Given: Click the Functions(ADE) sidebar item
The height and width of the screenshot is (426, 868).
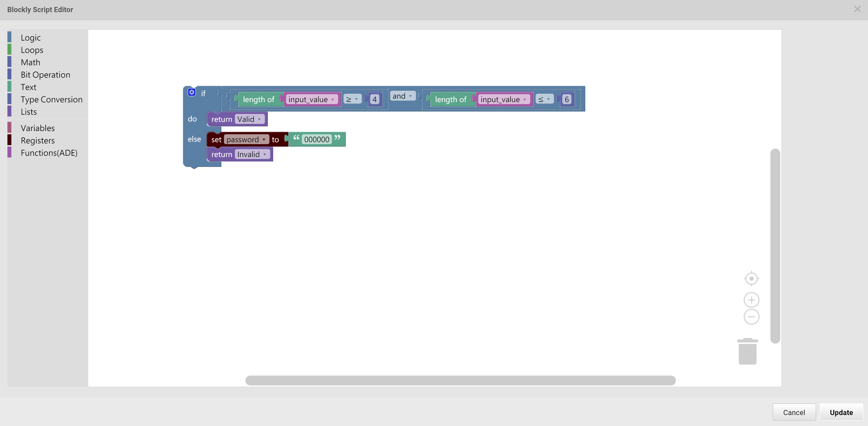Looking at the screenshot, I should (x=49, y=152).
